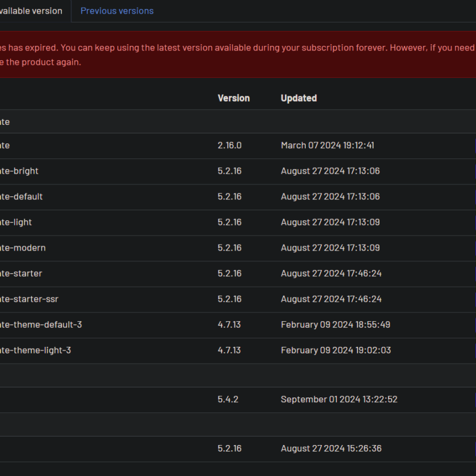Select the expired subscription warning banner
The height and width of the screenshot is (476, 476).
(238, 54)
